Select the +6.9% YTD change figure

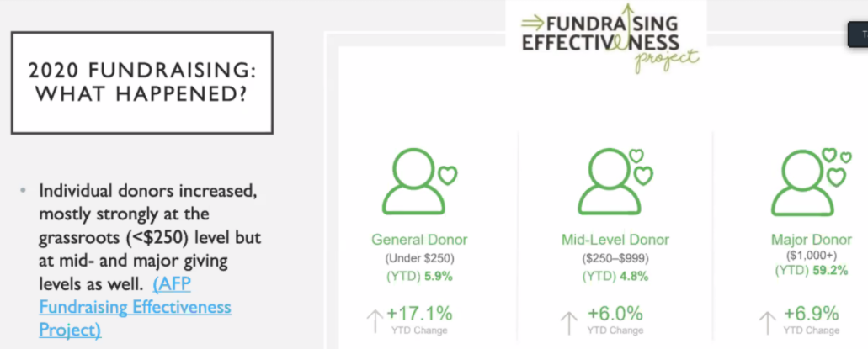pos(811,314)
